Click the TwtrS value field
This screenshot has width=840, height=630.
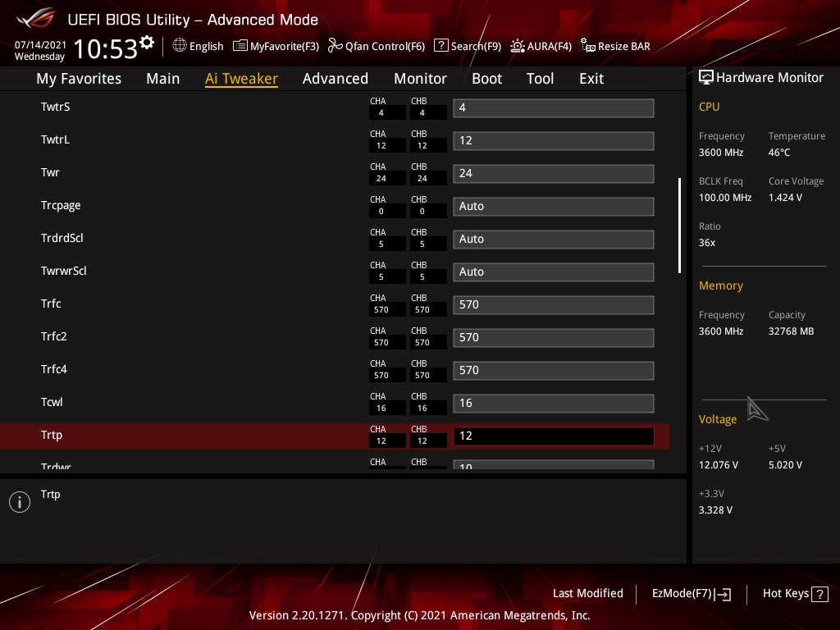(554, 108)
